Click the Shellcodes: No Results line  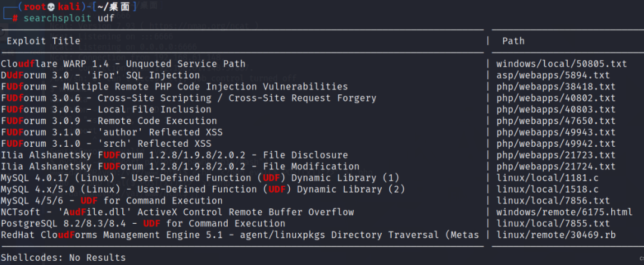[63, 258]
